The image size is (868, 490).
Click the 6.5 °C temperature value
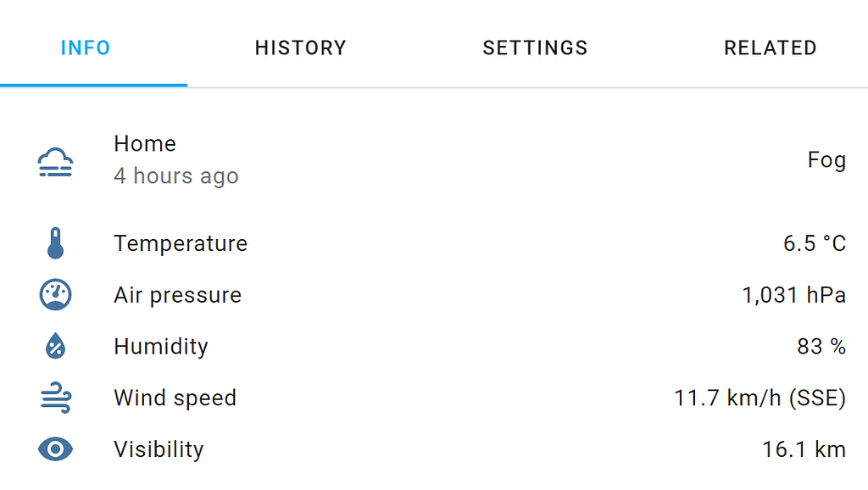tap(814, 244)
